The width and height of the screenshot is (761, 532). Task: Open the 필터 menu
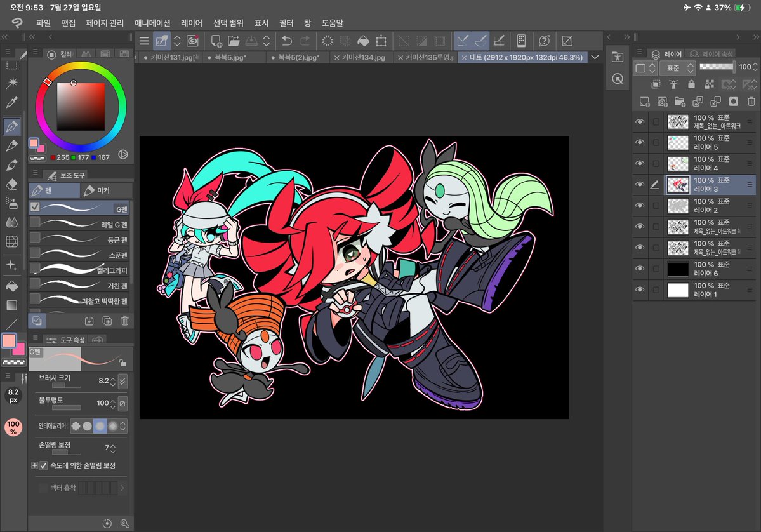point(286,23)
